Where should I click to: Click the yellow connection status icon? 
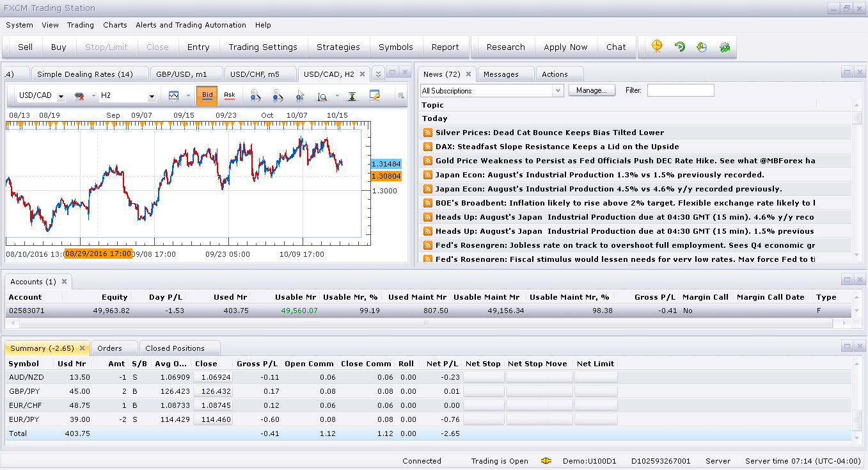[x=546, y=461]
